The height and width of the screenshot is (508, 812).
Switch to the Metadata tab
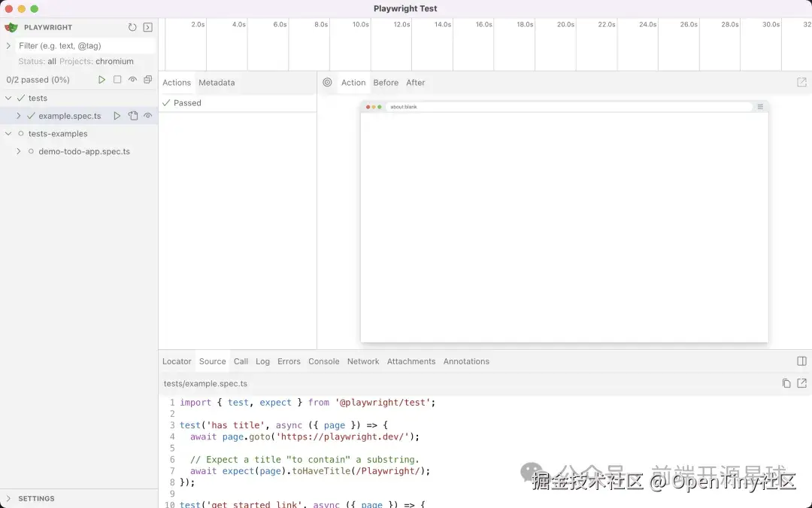pyautogui.click(x=217, y=83)
